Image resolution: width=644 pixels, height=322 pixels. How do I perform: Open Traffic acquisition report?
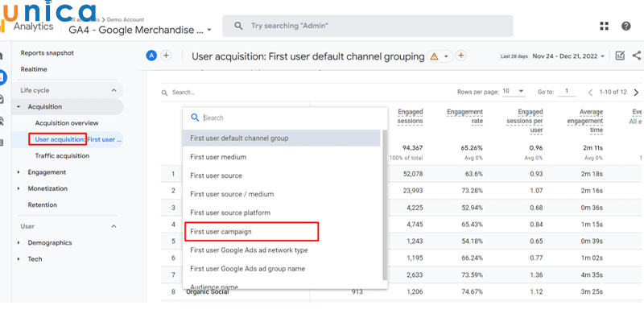(62, 155)
